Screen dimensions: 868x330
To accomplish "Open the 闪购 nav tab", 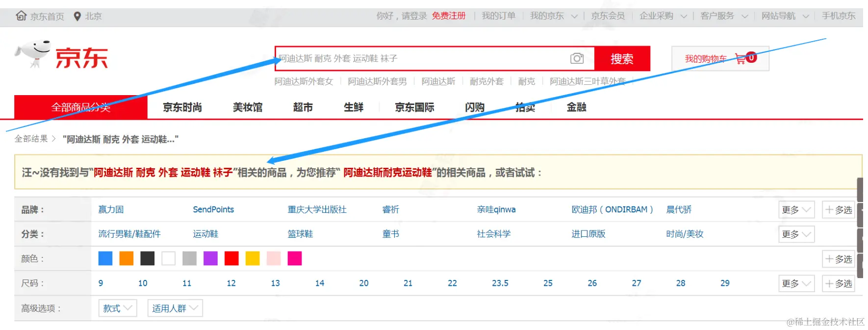I will [x=475, y=107].
